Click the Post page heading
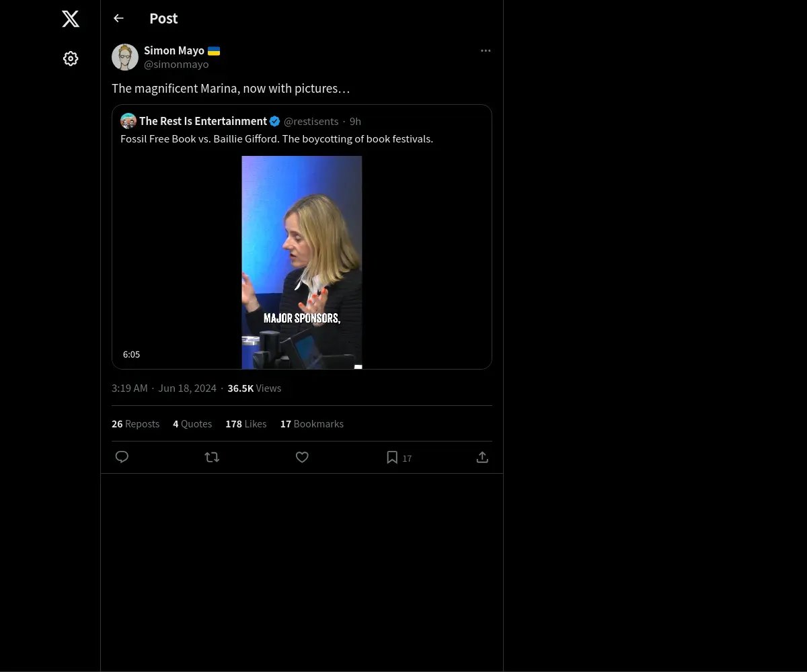The image size is (807, 672). (163, 18)
